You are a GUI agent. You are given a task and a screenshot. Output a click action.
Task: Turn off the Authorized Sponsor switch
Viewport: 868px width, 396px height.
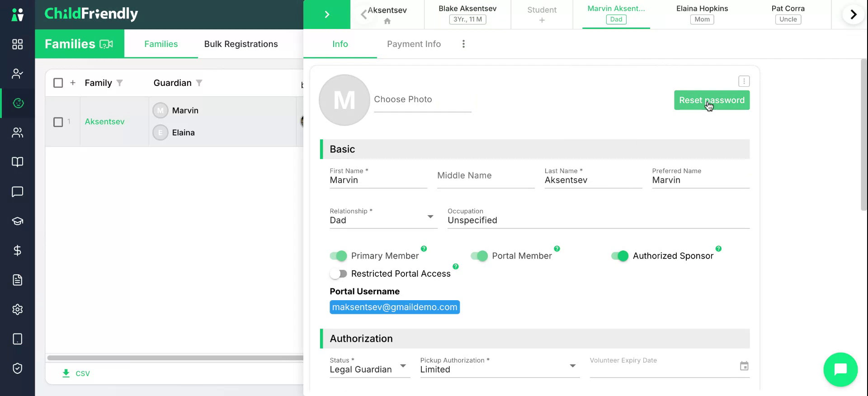(x=620, y=256)
